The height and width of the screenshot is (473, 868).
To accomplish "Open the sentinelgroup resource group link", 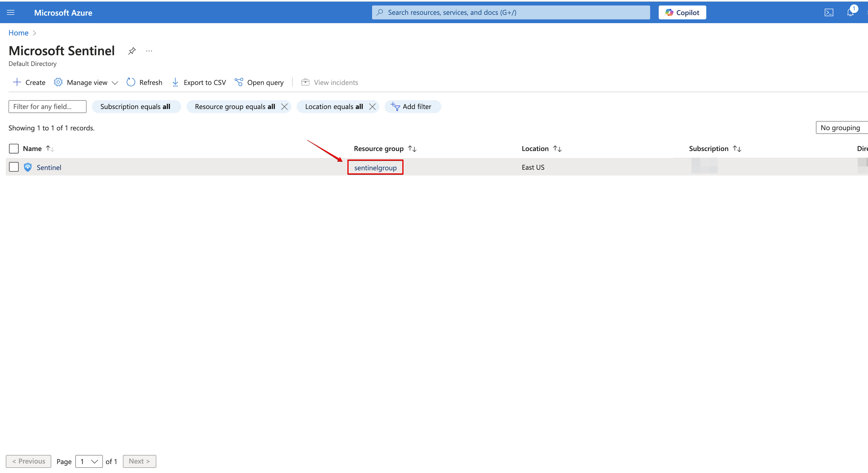I will point(375,168).
